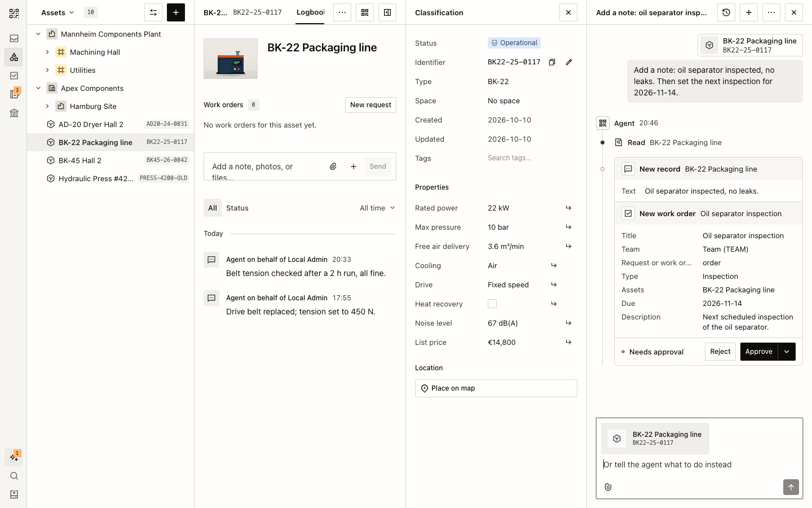Click the New request button
Image resolution: width=812 pixels, height=508 pixels.
pyautogui.click(x=370, y=105)
